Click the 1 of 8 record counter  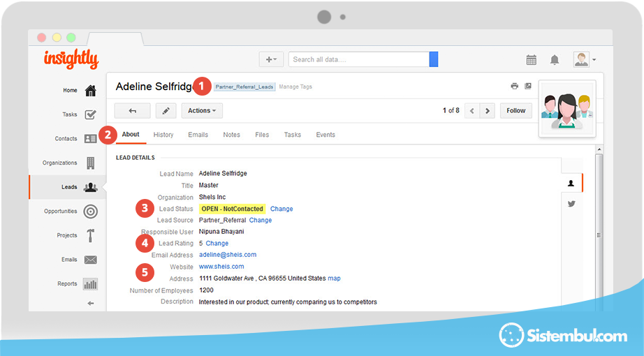point(451,110)
